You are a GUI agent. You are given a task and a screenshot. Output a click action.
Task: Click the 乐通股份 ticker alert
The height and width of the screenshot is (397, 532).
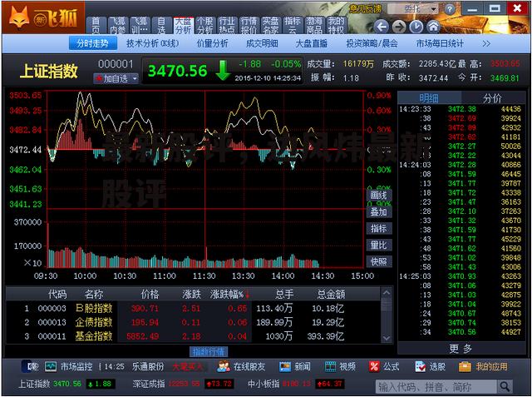pos(148,366)
